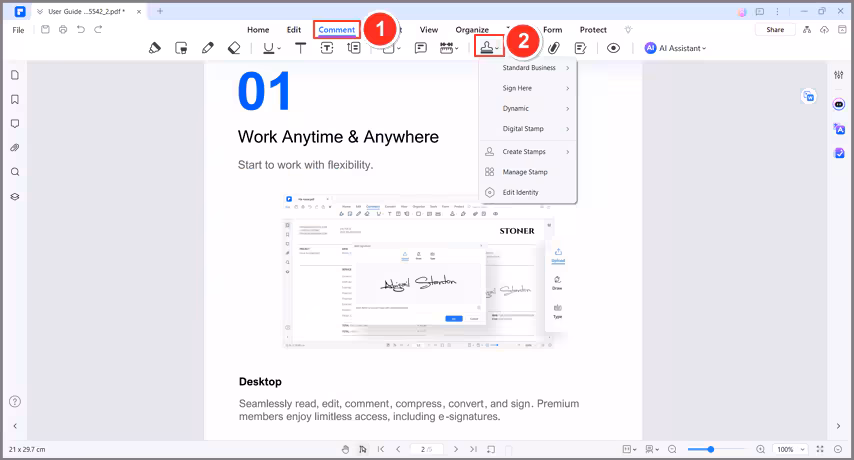Select the Attachment paperclip tool
This screenshot has height=460, width=854.
coord(554,48)
